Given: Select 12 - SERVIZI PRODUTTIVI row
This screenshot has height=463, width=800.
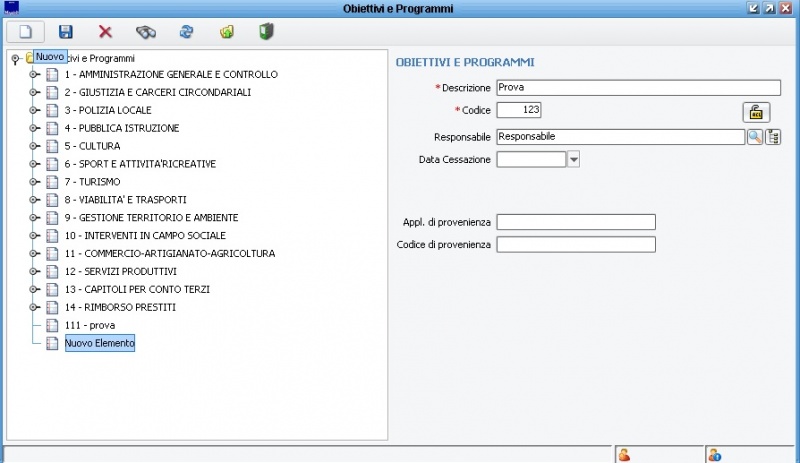Looking at the screenshot, I should [120, 271].
